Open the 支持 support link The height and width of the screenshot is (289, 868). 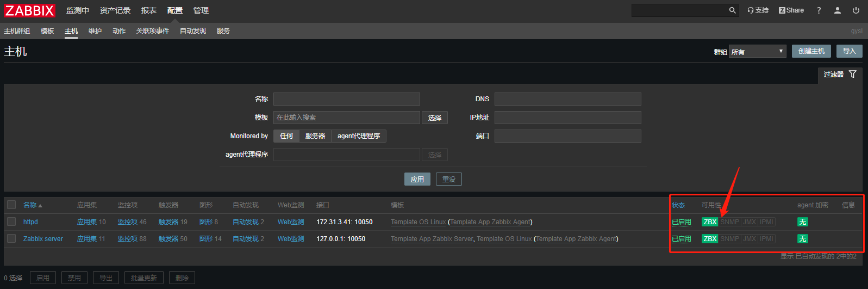758,10
